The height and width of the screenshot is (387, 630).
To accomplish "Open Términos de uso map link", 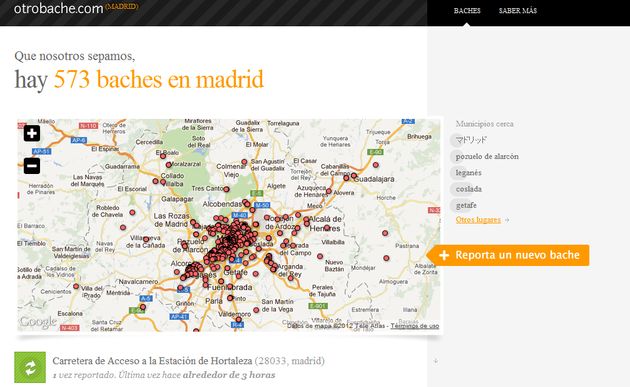I will (415, 326).
